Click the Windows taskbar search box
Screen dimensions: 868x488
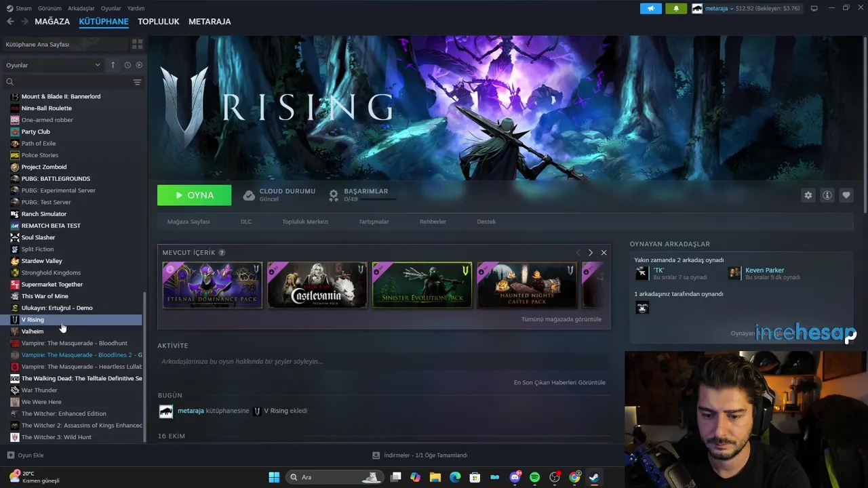(334, 477)
